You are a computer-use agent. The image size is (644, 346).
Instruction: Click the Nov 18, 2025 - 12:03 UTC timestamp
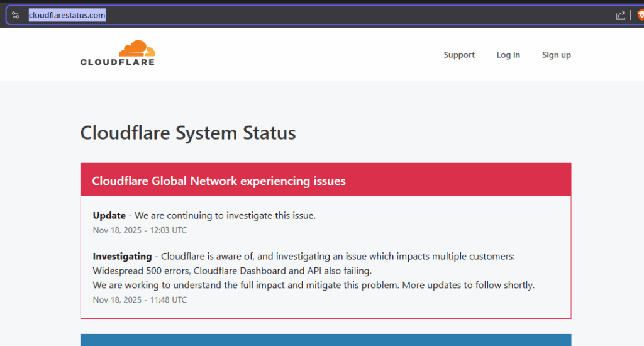[140, 230]
